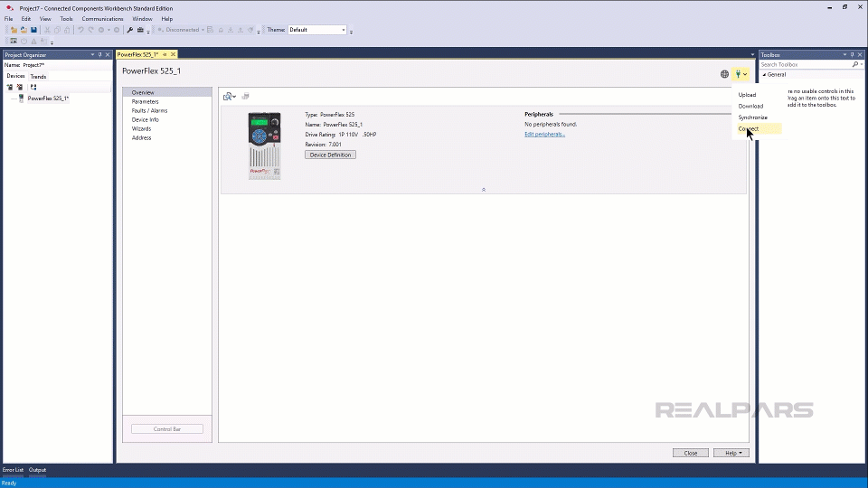Click the Device Definition button
This screenshot has width=868, height=488.
pyautogui.click(x=331, y=155)
